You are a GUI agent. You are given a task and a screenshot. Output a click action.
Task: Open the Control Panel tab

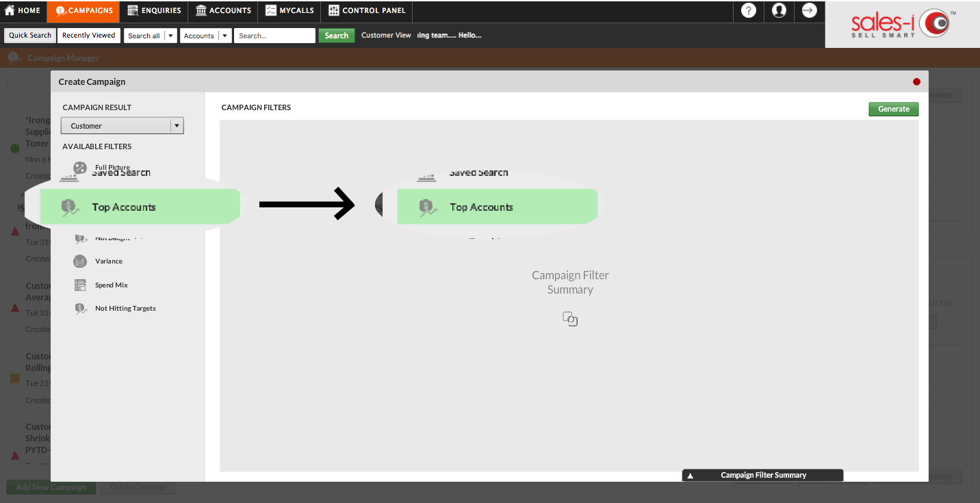click(367, 11)
